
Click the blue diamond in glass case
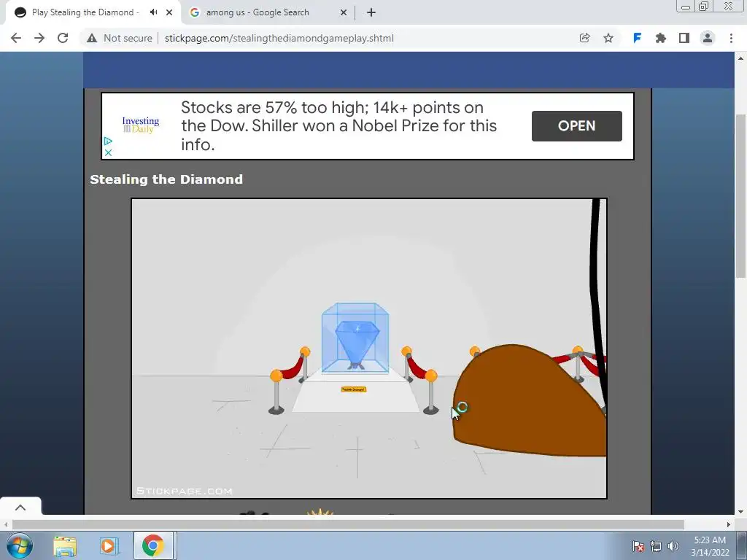(x=357, y=343)
